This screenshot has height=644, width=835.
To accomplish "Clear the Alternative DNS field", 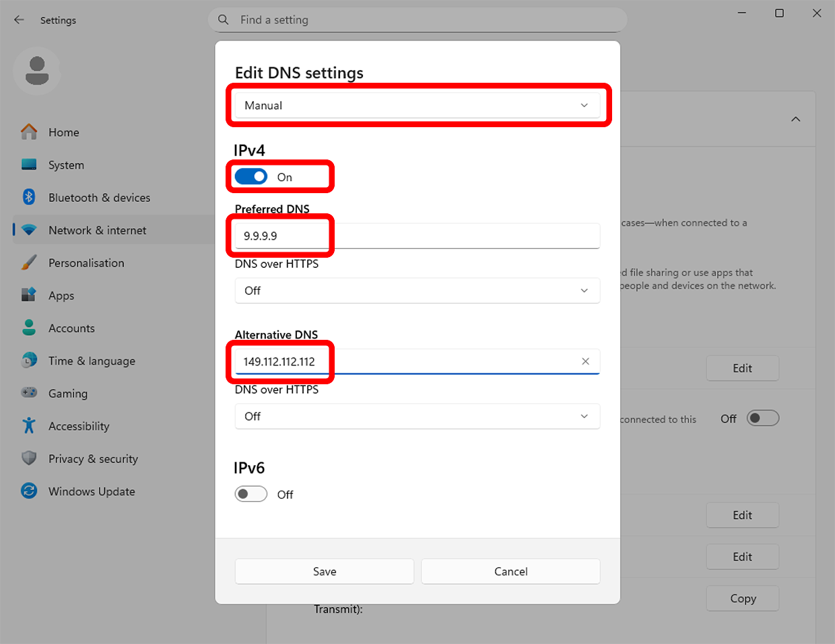I will [x=585, y=361].
